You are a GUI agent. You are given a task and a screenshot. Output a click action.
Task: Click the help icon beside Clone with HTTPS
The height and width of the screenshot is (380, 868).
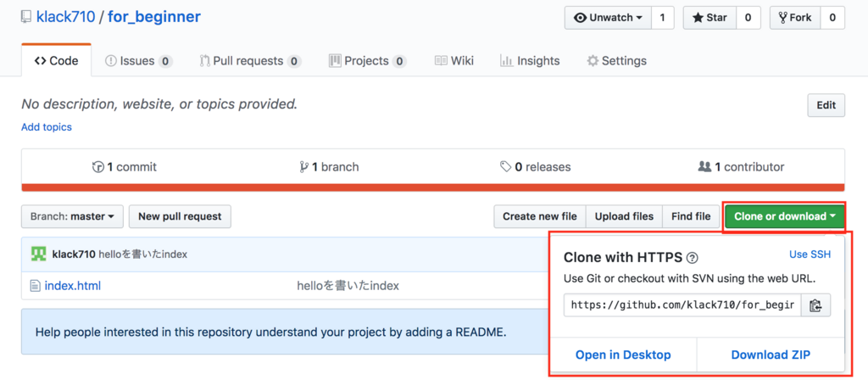click(693, 258)
